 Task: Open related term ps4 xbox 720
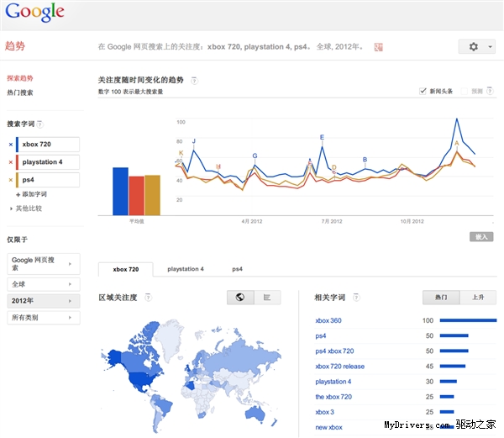tap(334, 351)
